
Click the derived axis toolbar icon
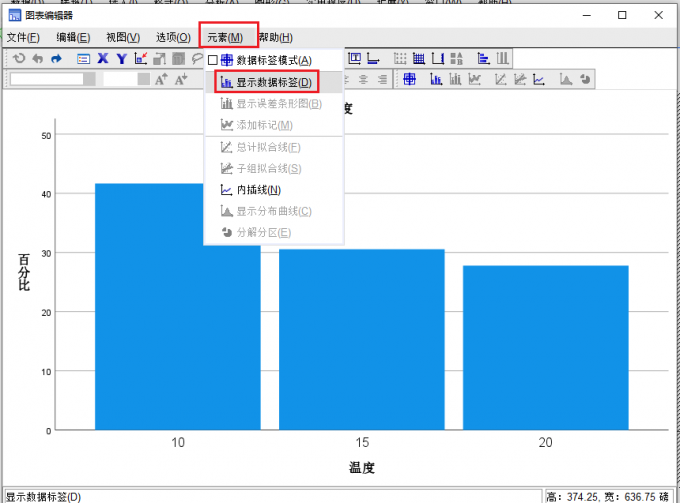(x=438, y=58)
